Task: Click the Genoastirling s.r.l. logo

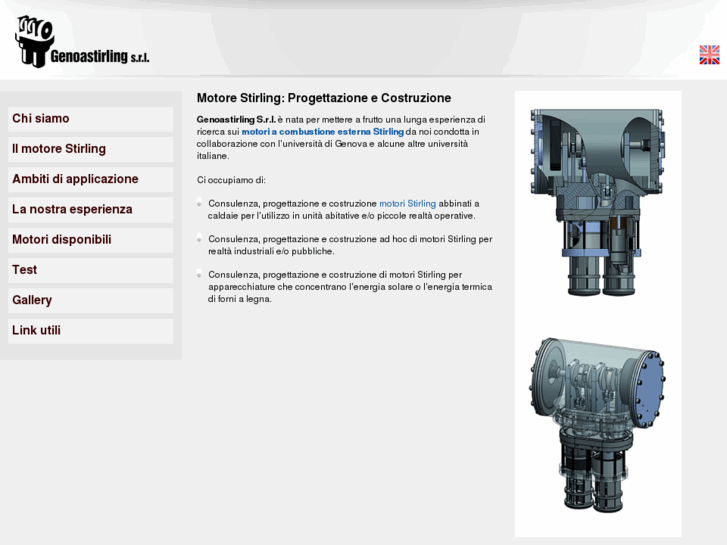Action: 82,41
